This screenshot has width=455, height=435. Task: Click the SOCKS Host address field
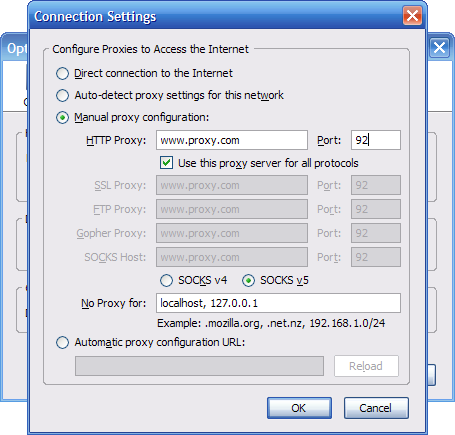pos(232,257)
